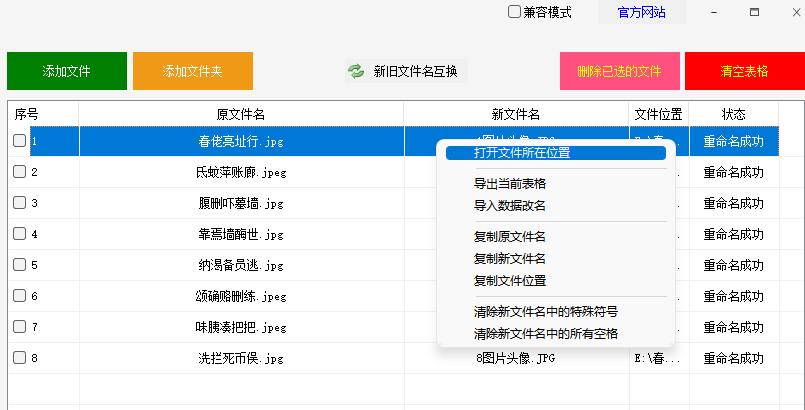Select the file 颂确赂删练.jpeg
Image resolution: width=805 pixels, height=410 pixels.
click(241, 296)
